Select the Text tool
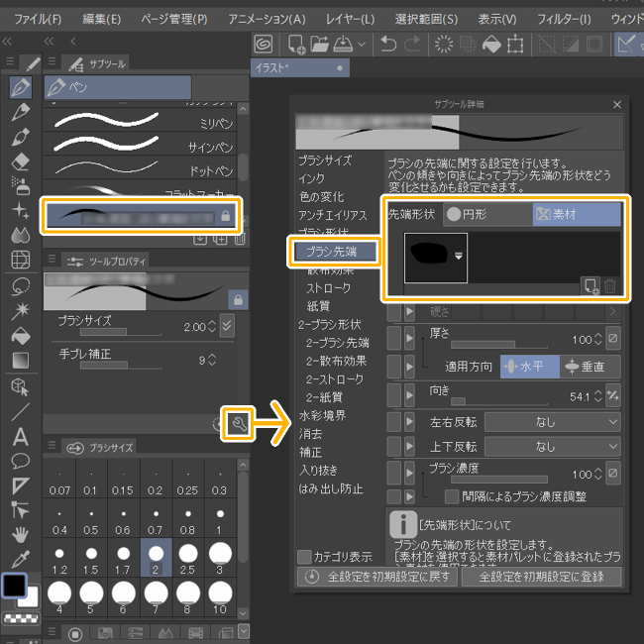This screenshot has width=644, height=644. 21,437
